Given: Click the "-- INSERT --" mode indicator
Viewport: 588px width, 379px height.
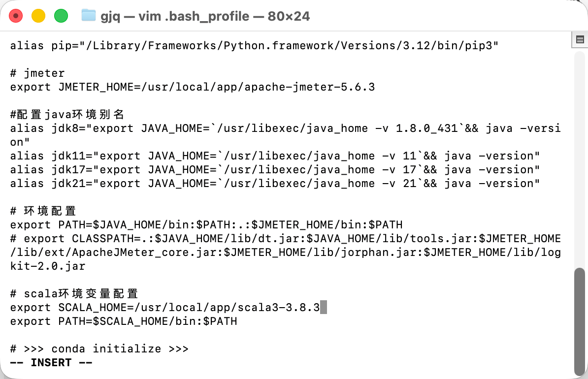Looking at the screenshot, I should pos(51,363).
